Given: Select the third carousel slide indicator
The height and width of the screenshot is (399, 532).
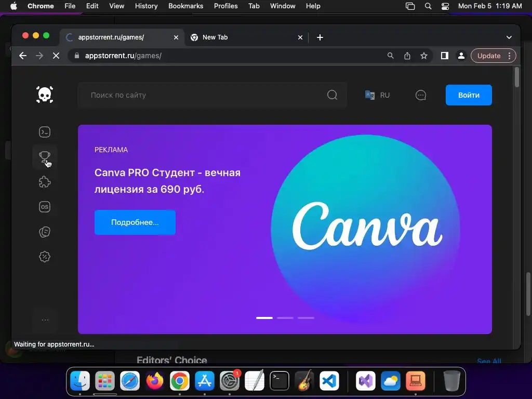Looking at the screenshot, I should 306,318.
